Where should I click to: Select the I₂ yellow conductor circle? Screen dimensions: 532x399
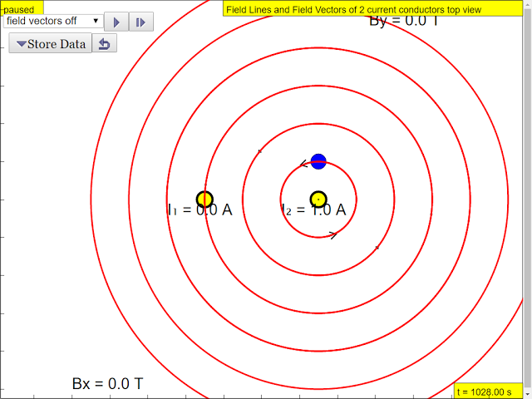pos(318,199)
